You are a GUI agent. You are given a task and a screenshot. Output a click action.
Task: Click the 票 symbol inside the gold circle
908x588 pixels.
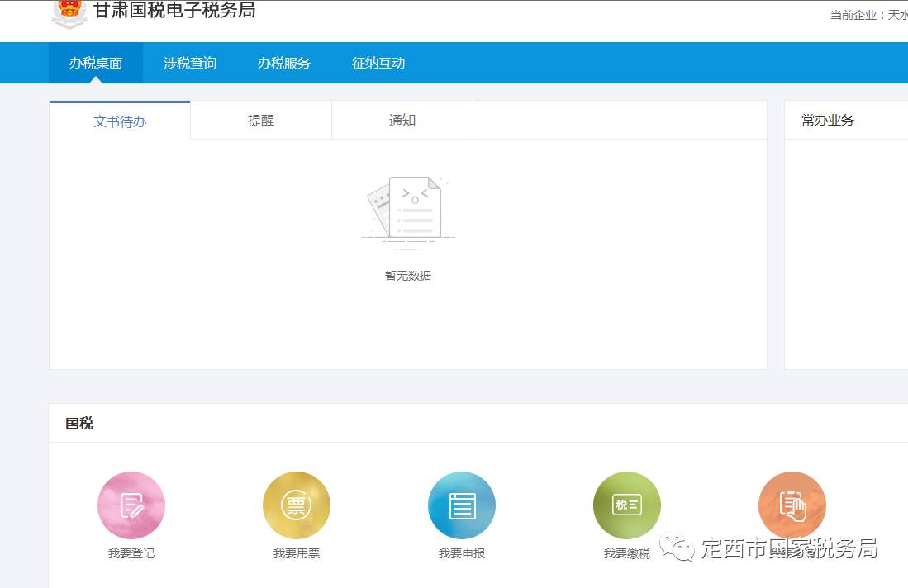297,505
